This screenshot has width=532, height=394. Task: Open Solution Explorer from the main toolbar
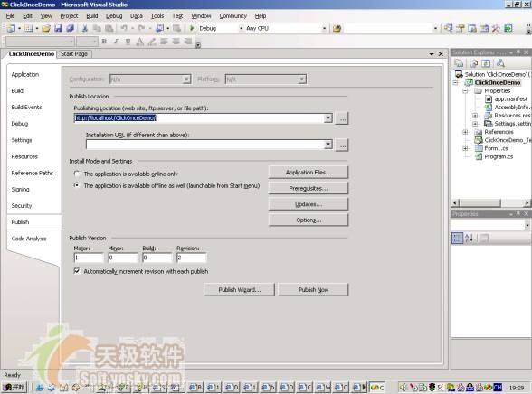[448, 28]
